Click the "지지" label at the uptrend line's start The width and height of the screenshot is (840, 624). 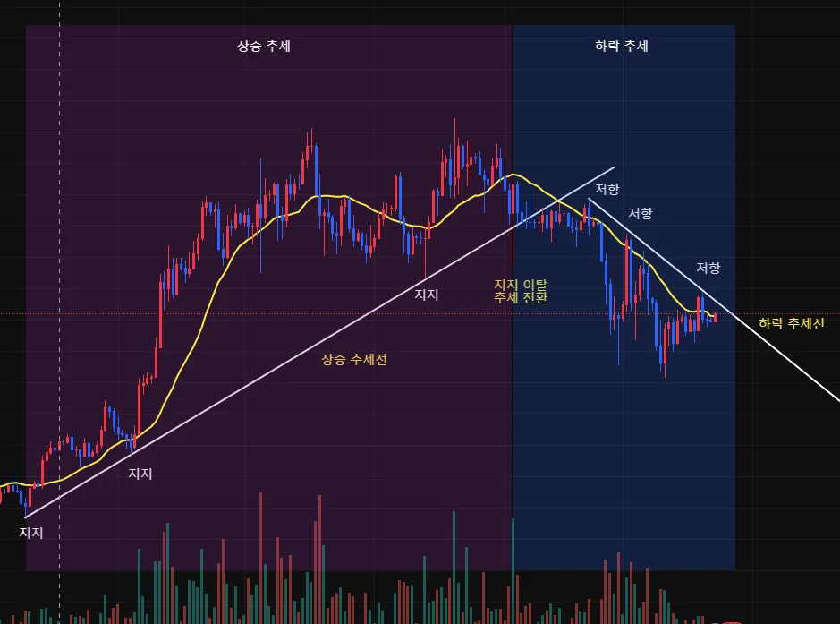tap(31, 533)
